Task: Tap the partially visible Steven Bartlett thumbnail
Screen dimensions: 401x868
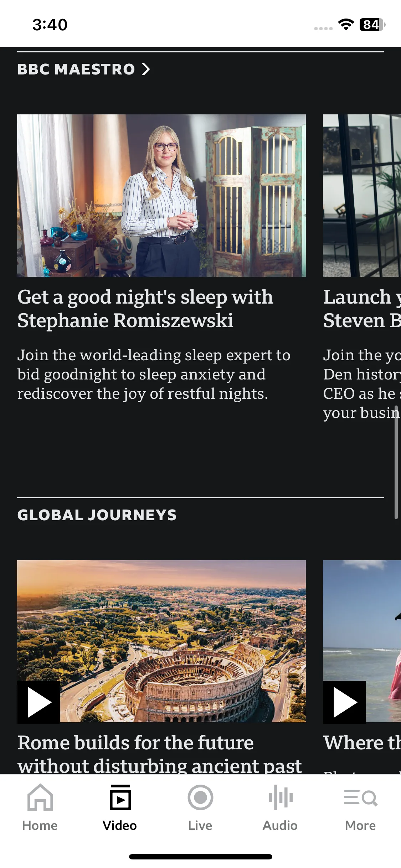Action: pos(362,195)
